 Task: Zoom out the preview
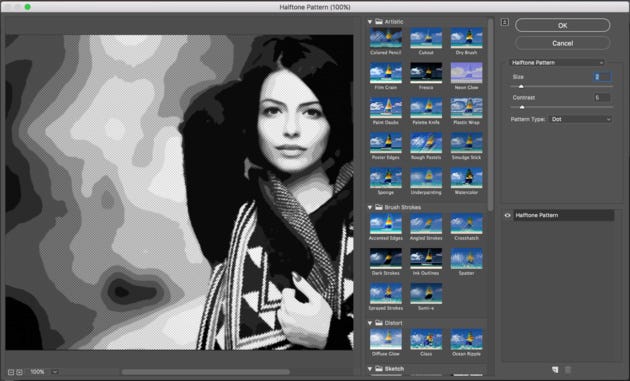(x=11, y=372)
